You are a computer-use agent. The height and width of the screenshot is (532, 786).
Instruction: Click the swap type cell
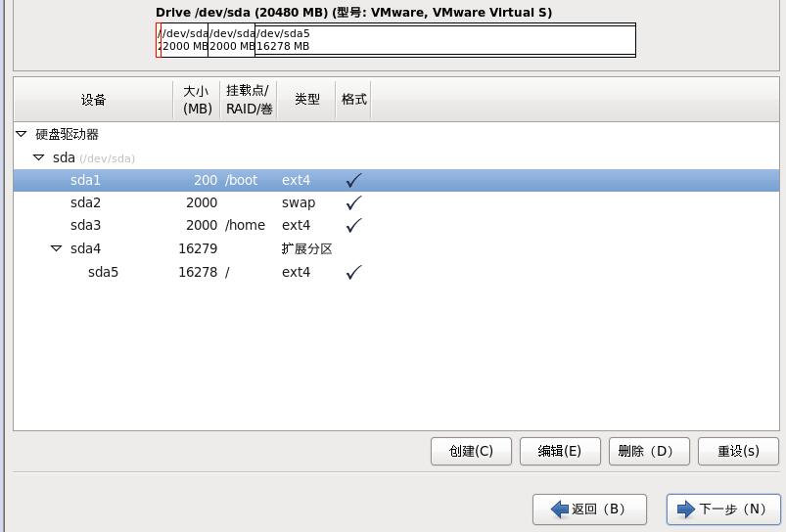[x=299, y=202]
